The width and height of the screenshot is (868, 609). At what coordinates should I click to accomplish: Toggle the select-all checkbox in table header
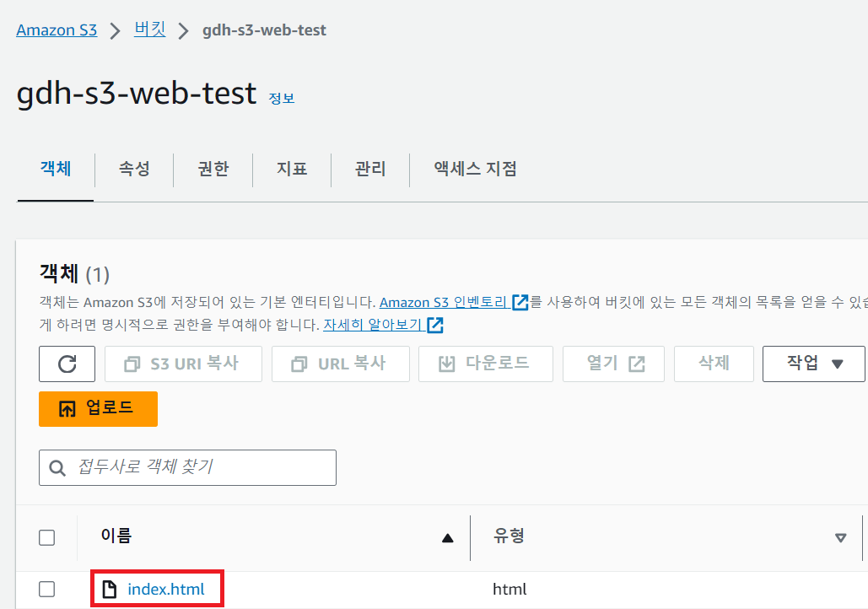coord(47,537)
